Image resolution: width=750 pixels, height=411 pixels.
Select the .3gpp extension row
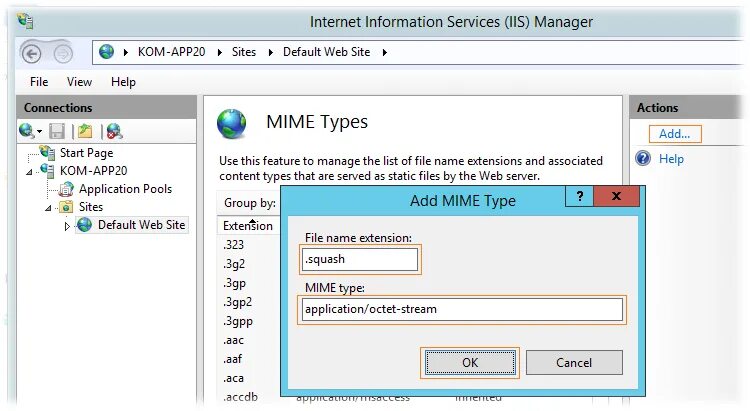(x=238, y=321)
